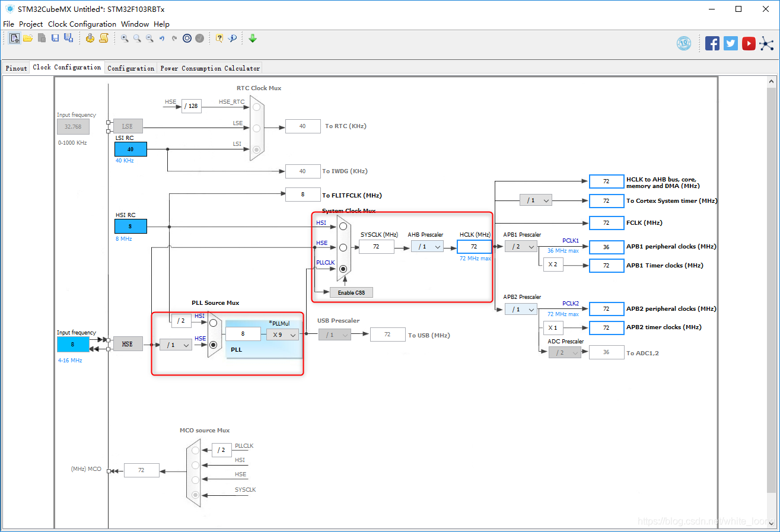Open the Help menu

click(161, 24)
